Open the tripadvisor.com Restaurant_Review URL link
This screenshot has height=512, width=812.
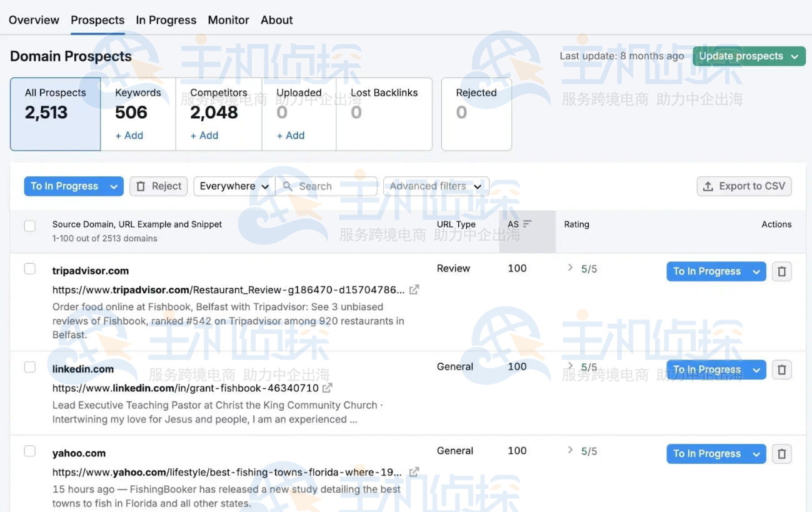[x=229, y=289]
